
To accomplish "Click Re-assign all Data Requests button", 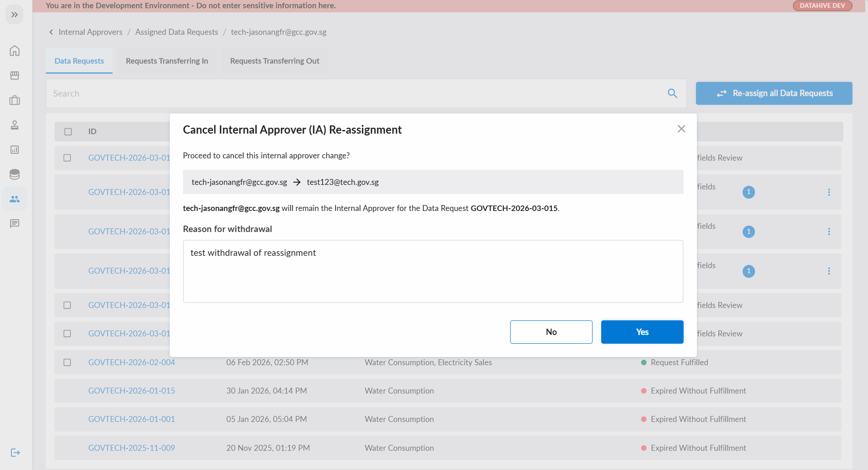I will pyautogui.click(x=774, y=93).
